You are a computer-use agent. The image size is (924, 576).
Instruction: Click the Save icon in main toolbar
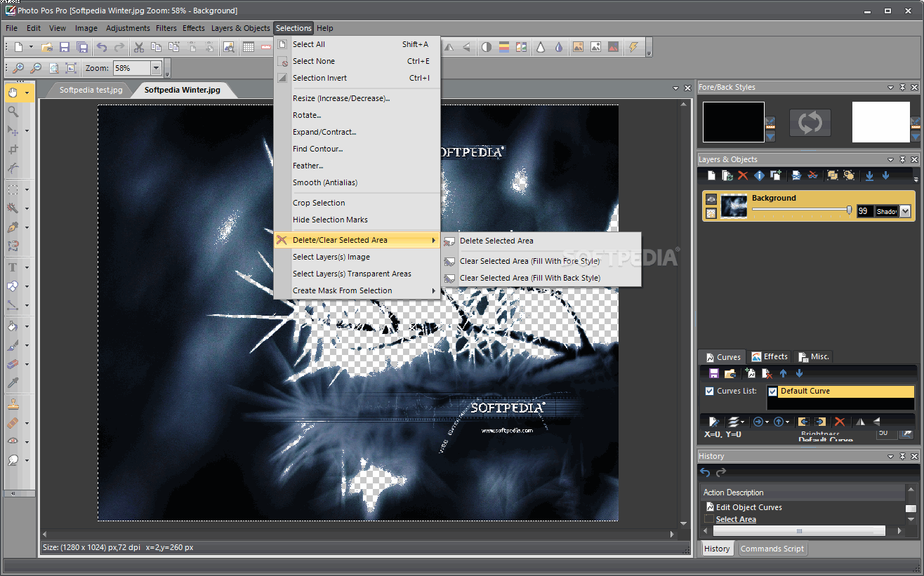pyautogui.click(x=65, y=48)
